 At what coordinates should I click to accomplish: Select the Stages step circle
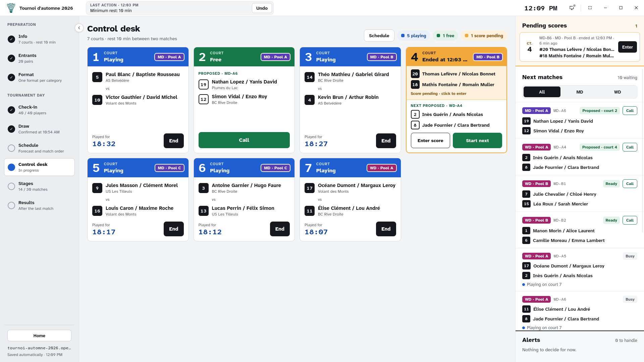pyautogui.click(x=11, y=186)
